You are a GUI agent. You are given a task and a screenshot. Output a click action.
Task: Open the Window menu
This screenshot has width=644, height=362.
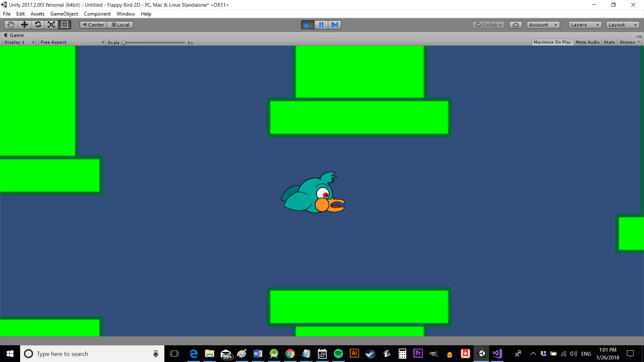click(x=126, y=14)
